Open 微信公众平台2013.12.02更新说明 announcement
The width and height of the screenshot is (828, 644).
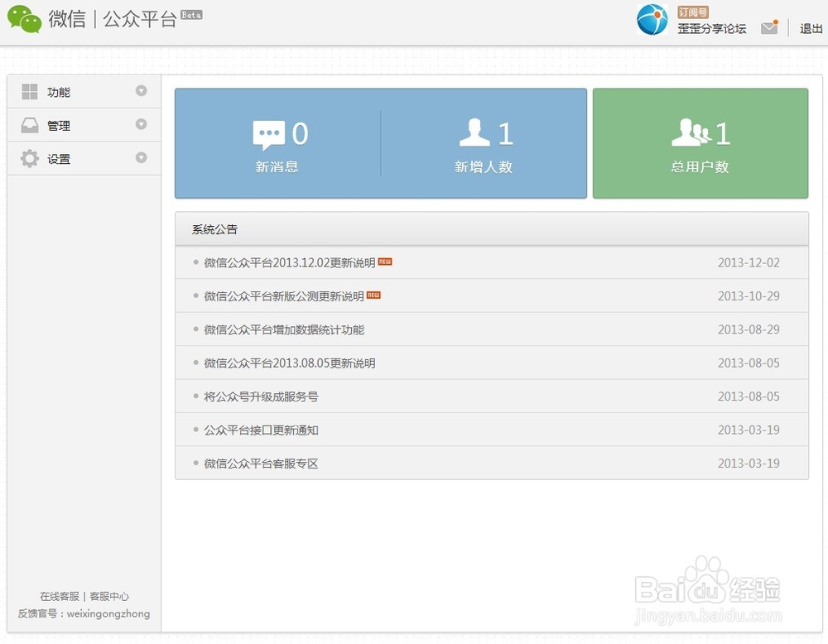tap(289, 262)
